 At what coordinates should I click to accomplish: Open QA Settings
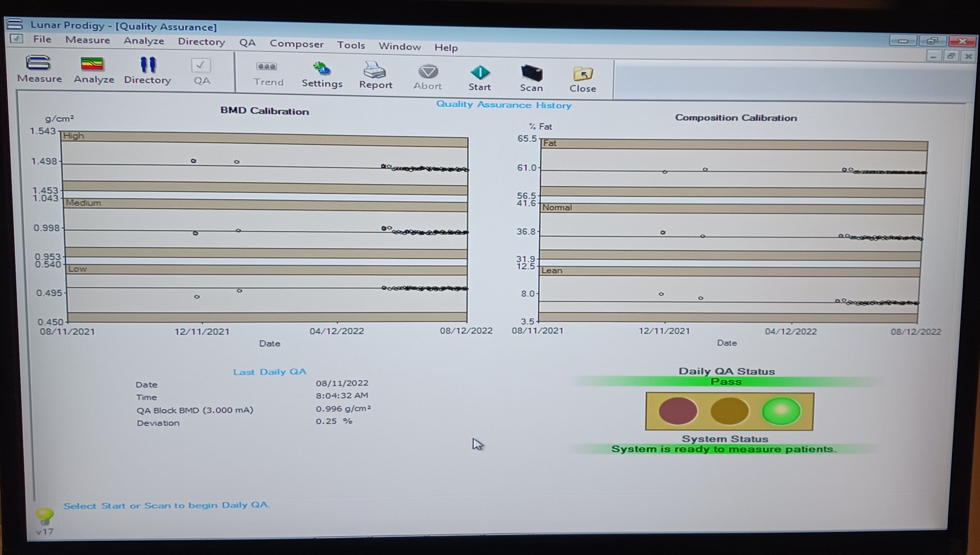tap(322, 75)
